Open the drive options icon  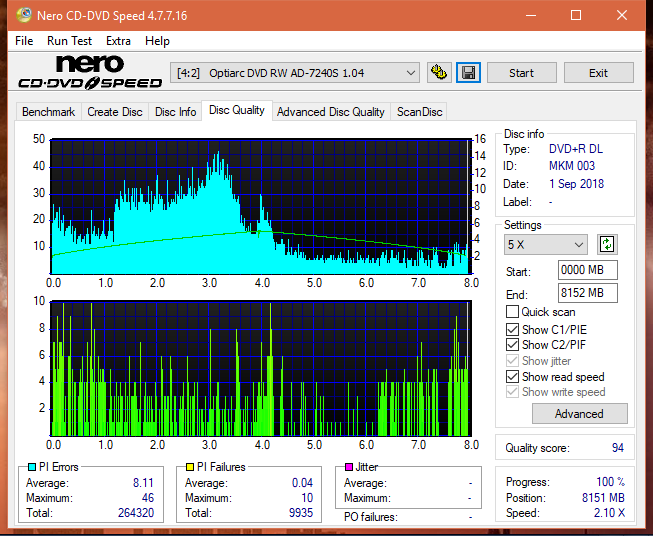[439, 73]
